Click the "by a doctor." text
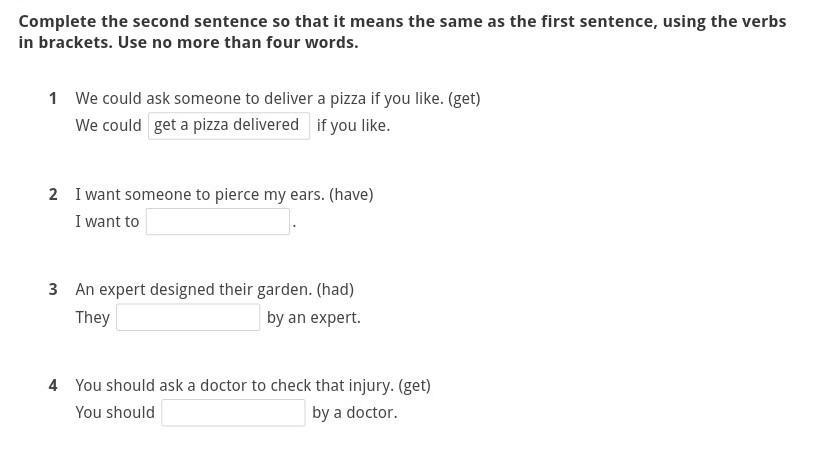 click(x=354, y=412)
